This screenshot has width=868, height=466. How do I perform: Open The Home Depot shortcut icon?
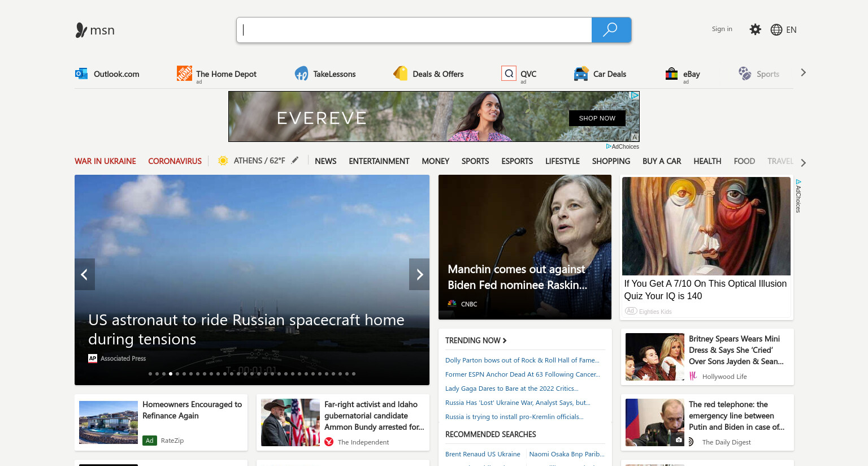tap(184, 73)
